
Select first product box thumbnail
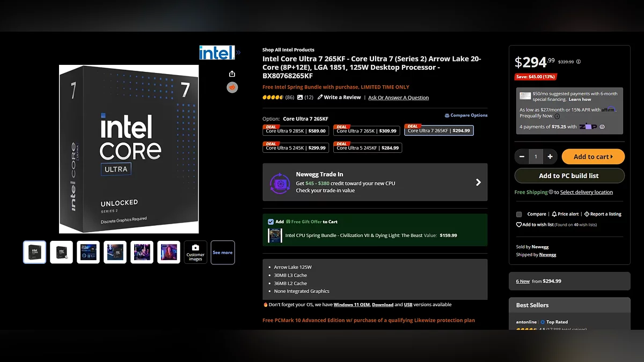[34, 252]
